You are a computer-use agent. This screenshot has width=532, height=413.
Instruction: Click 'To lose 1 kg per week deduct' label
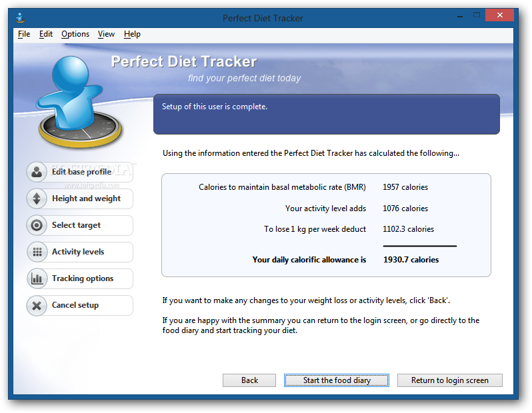(x=315, y=229)
